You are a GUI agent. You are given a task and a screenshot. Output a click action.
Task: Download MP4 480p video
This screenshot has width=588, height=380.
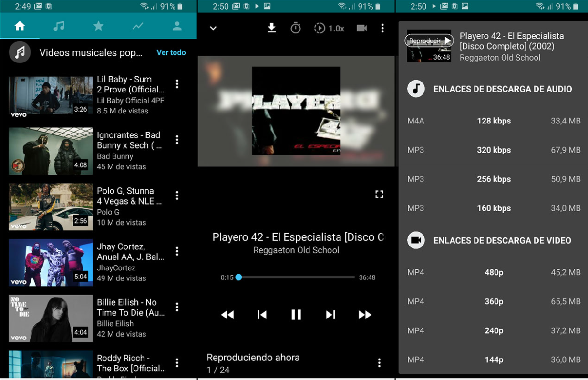coord(494,272)
